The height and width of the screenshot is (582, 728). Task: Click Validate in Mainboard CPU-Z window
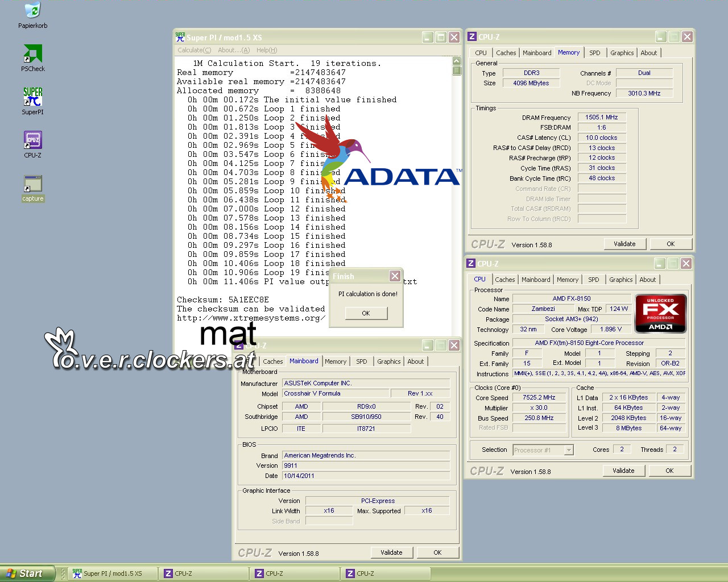pyautogui.click(x=391, y=552)
